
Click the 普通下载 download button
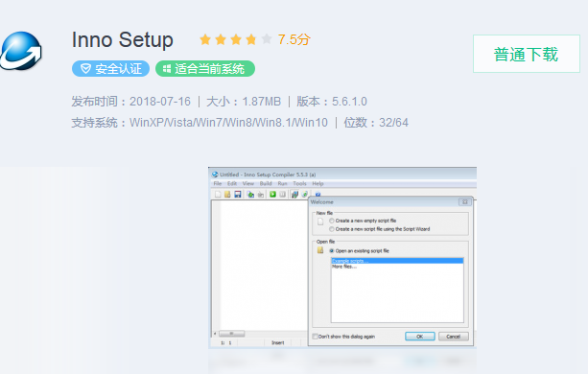pos(527,54)
